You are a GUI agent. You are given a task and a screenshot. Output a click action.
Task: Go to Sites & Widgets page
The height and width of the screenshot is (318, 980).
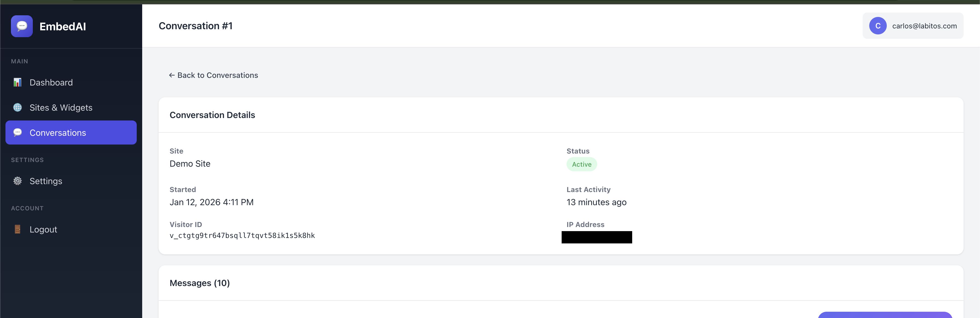point(61,108)
